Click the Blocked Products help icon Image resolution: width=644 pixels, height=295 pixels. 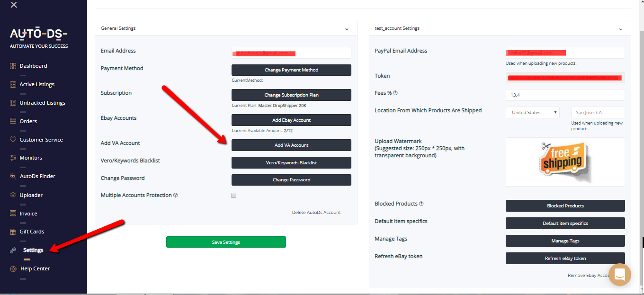tap(421, 204)
